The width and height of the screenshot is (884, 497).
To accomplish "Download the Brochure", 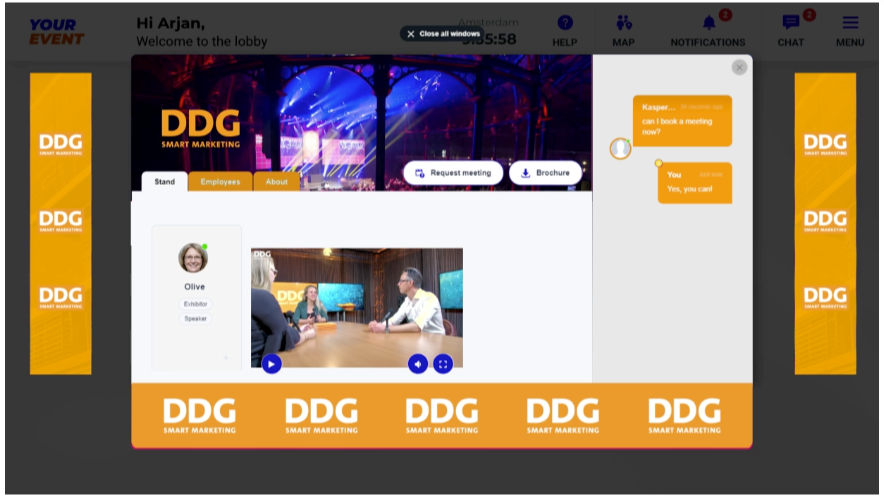I will click(x=545, y=173).
